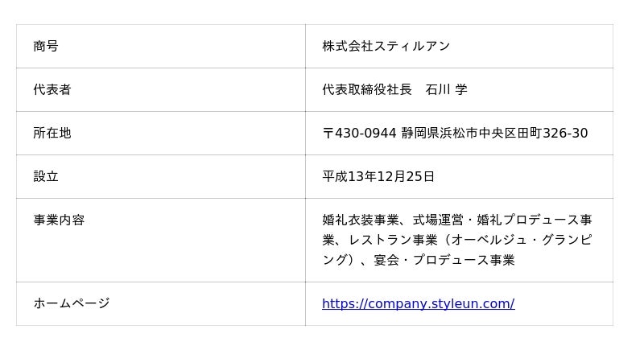This screenshot has width=644, height=350.
Task: Select the date 平成13年12月25日
Action: 378,176
